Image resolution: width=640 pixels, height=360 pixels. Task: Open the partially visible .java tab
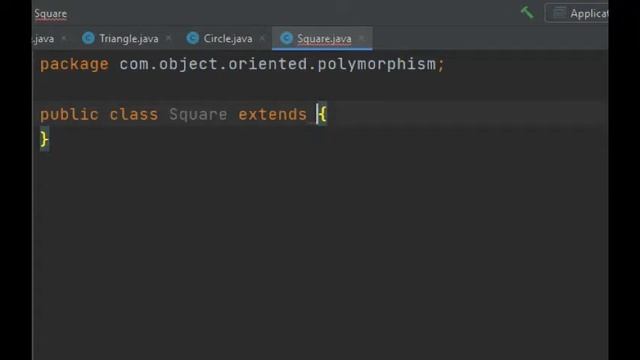tap(43, 39)
